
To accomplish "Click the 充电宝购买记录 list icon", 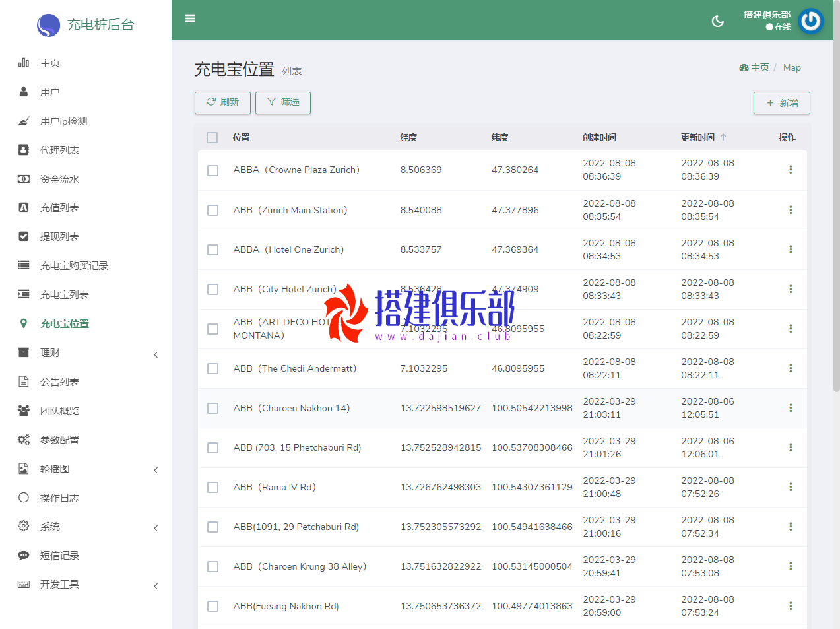I will click(24, 265).
